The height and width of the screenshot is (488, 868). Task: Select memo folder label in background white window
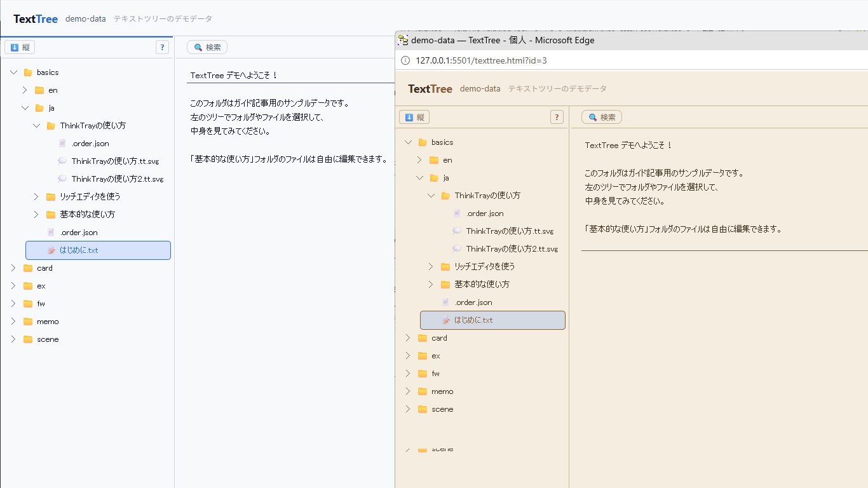tap(48, 322)
